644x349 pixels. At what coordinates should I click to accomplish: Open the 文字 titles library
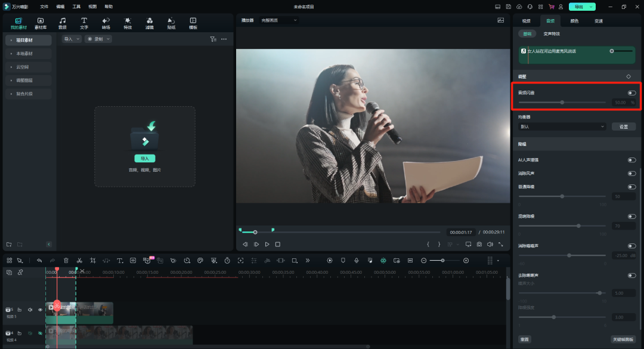84,23
